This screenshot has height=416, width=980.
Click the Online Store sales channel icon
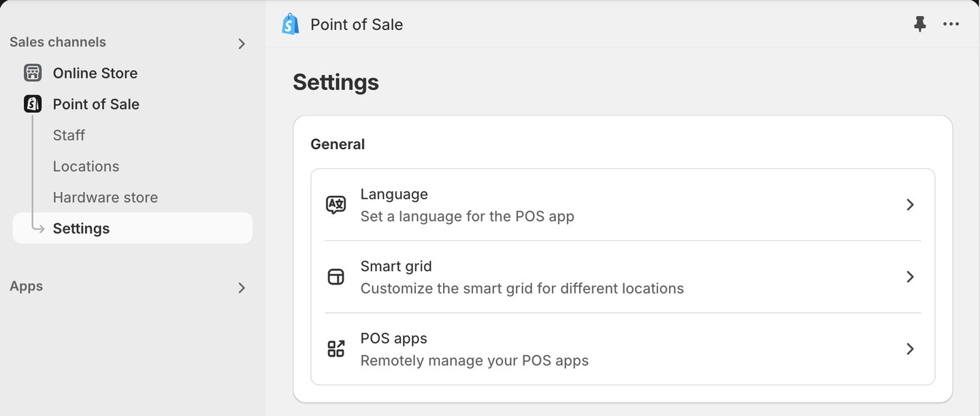(x=32, y=73)
